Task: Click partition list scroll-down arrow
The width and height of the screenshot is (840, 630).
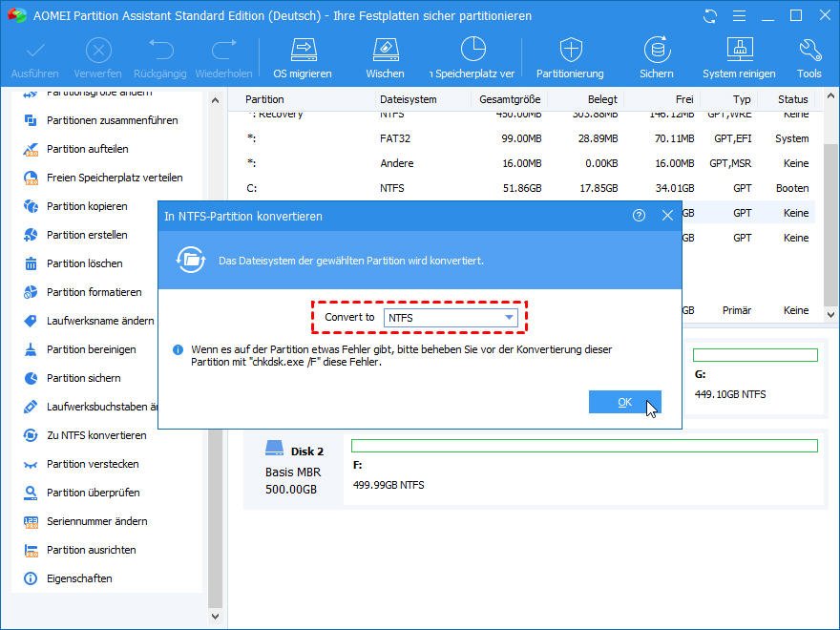Action: (830, 315)
